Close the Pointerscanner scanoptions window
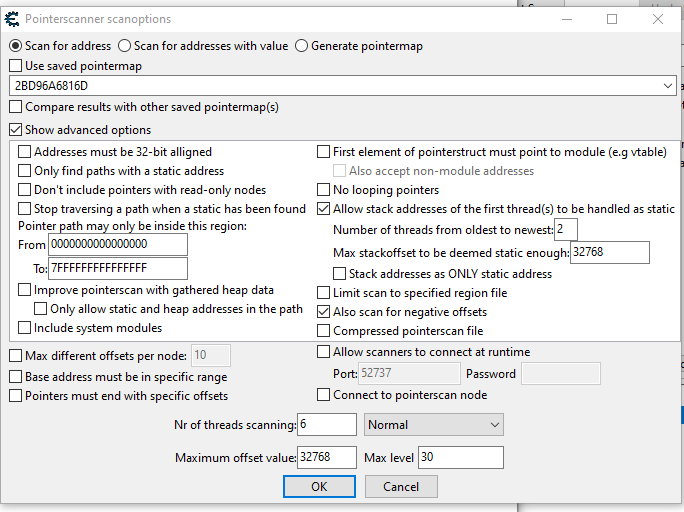This screenshot has width=684, height=512. pyautogui.click(x=657, y=19)
